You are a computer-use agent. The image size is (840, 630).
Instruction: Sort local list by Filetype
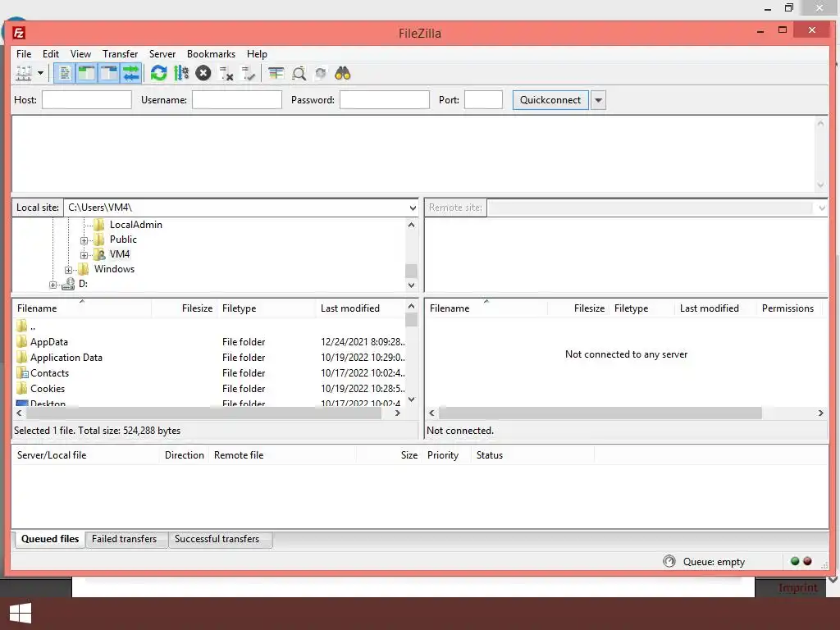239,308
